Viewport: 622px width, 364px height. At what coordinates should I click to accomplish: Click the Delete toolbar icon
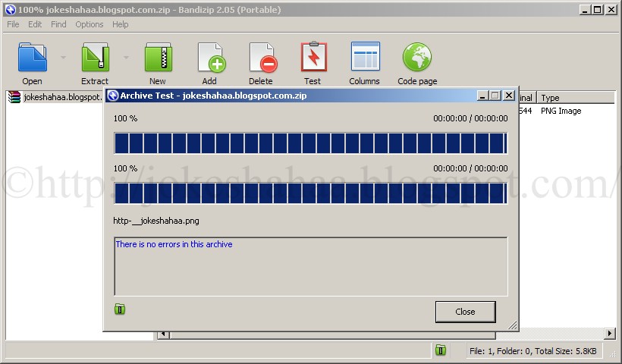[x=263, y=58]
